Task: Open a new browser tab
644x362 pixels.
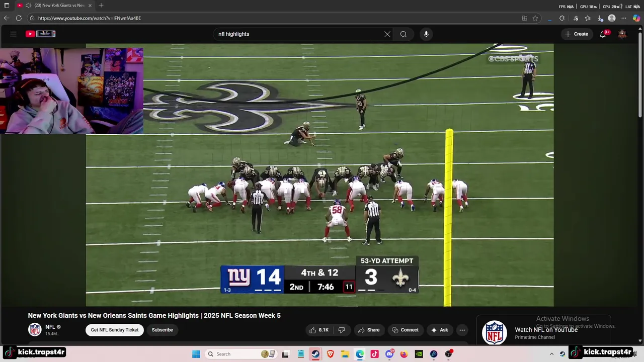Action: (101, 6)
